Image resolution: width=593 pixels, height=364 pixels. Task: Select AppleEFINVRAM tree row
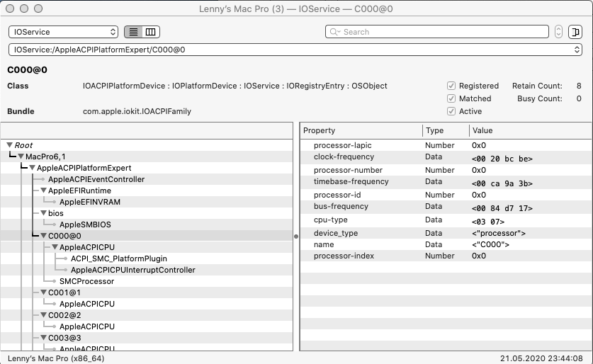point(147,202)
